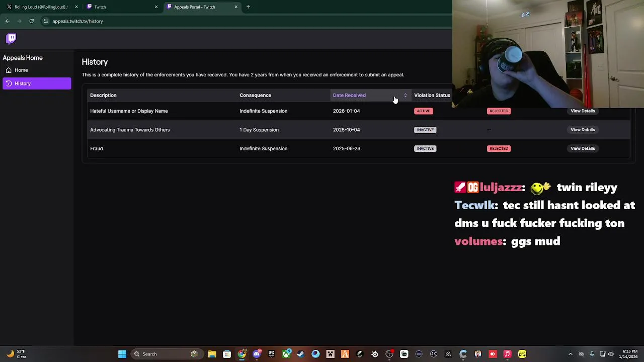Image resolution: width=644 pixels, height=362 pixels.
Task: Open Discord from the taskbar
Action: coord(257,354)
